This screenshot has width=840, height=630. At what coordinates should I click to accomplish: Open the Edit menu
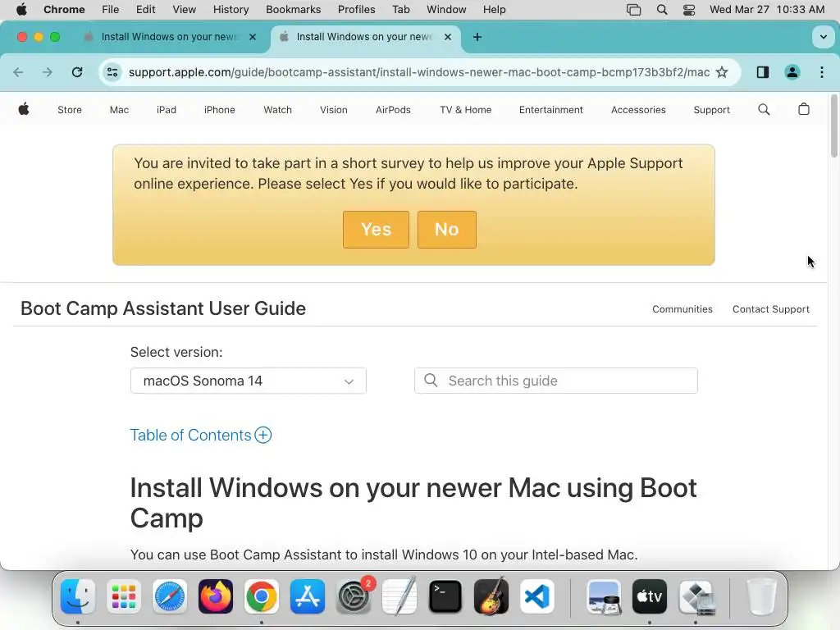click(x=145, y=10)
